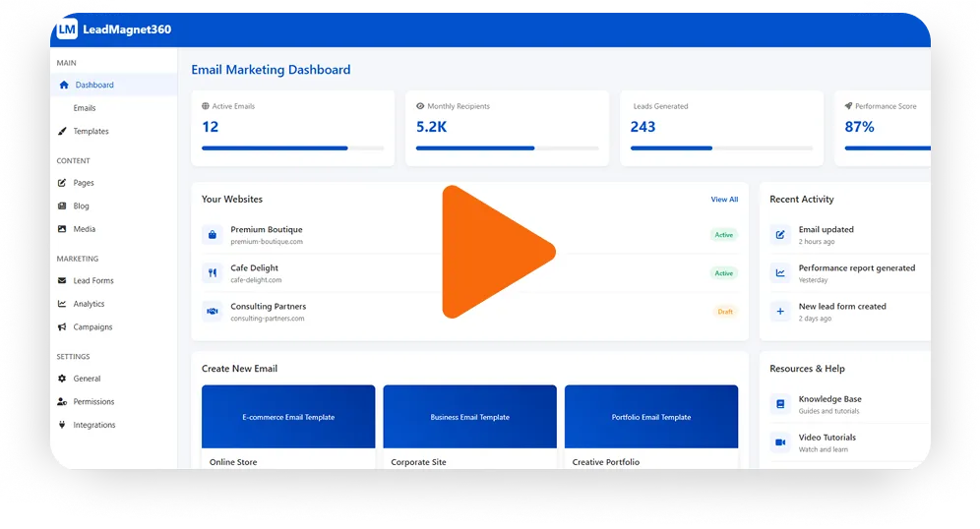This screenshot has height=529, width=980.
Task: Click the General settings gear icon
Action: coord(62,379)
